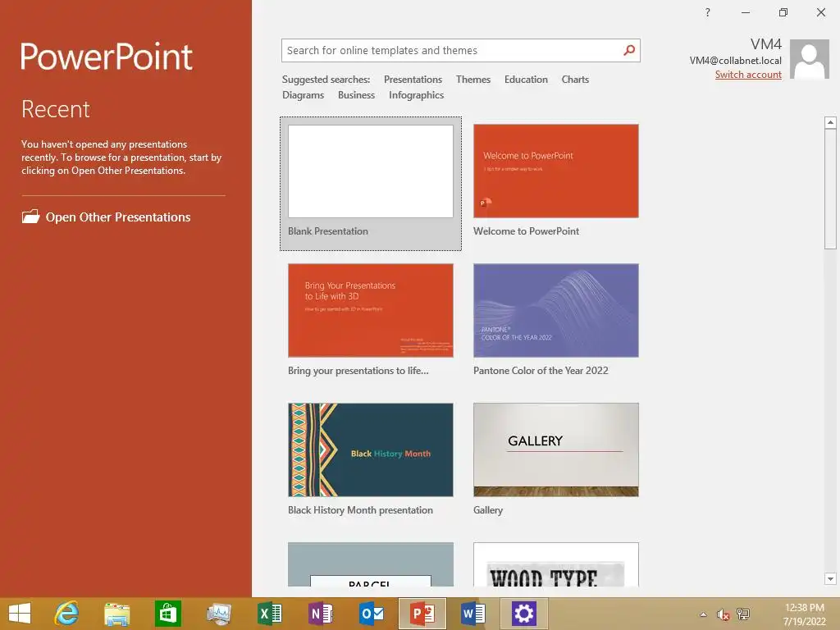Viewport: 840px width, 630px height.
Task: Launch Outlook from the taskbar
Action: [x=372, y=614]
